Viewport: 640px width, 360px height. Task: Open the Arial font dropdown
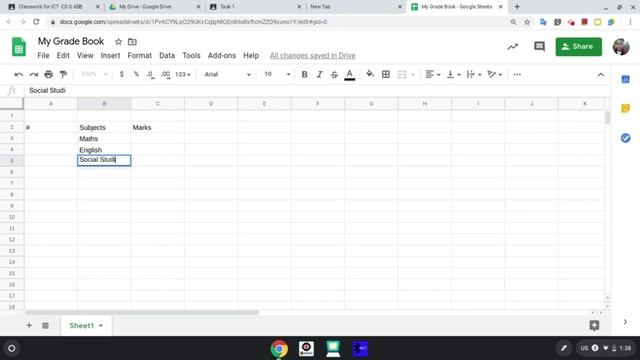point(227,74)
